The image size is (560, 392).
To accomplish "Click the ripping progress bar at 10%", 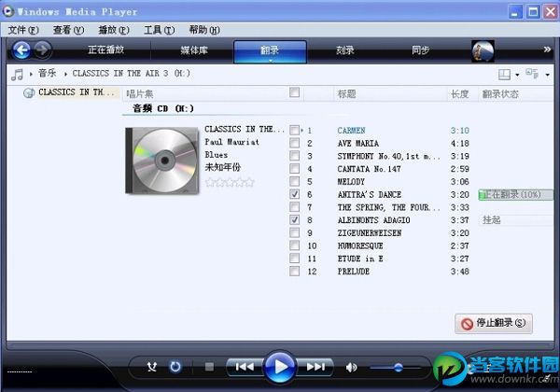I will (x=515, y=194).
